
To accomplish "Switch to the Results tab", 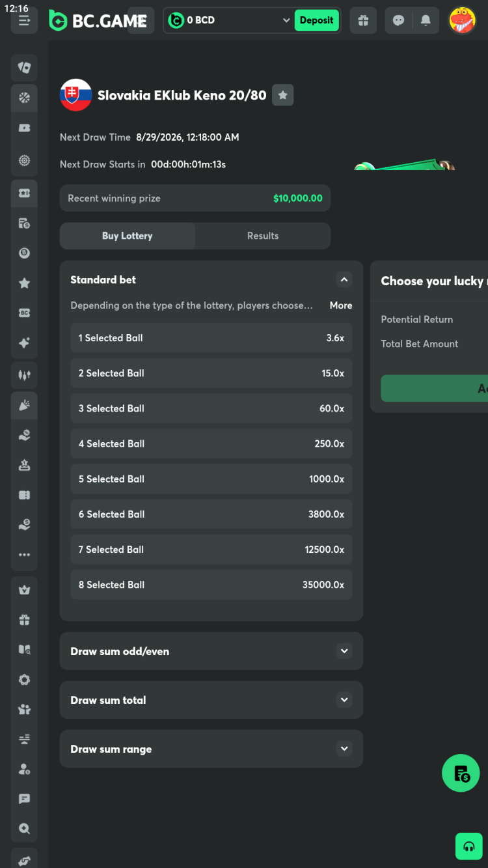I will [x=263, y=236].
